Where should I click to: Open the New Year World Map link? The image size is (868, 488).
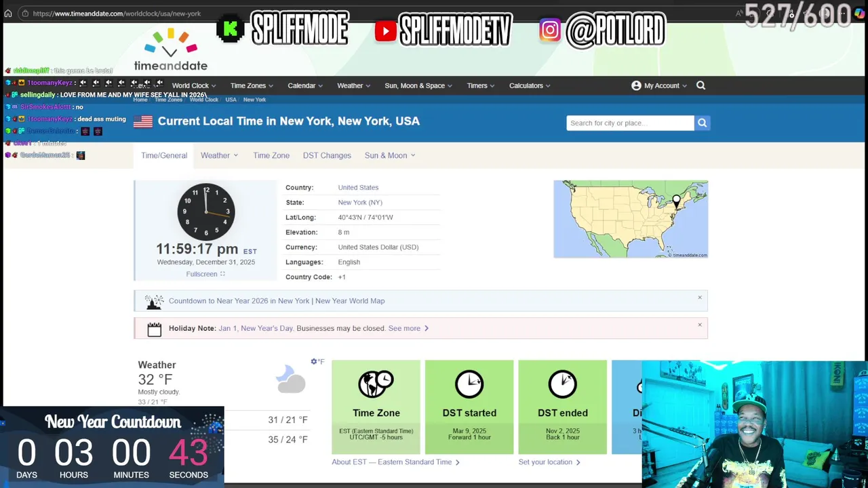pos(350,301)
